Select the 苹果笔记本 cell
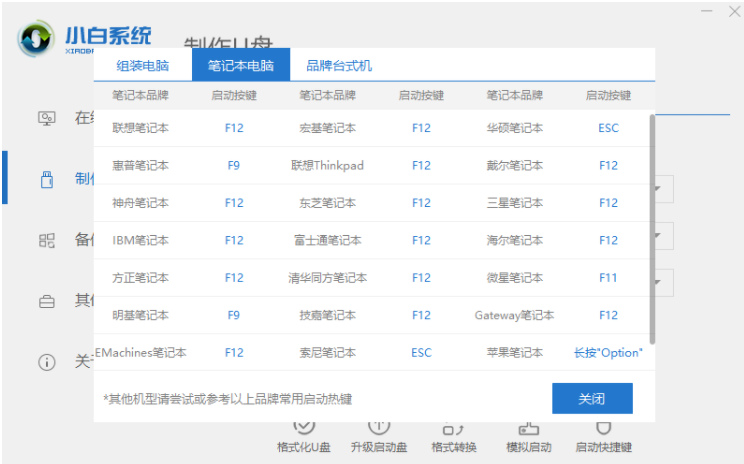The image size is (744, 464). 515,353
